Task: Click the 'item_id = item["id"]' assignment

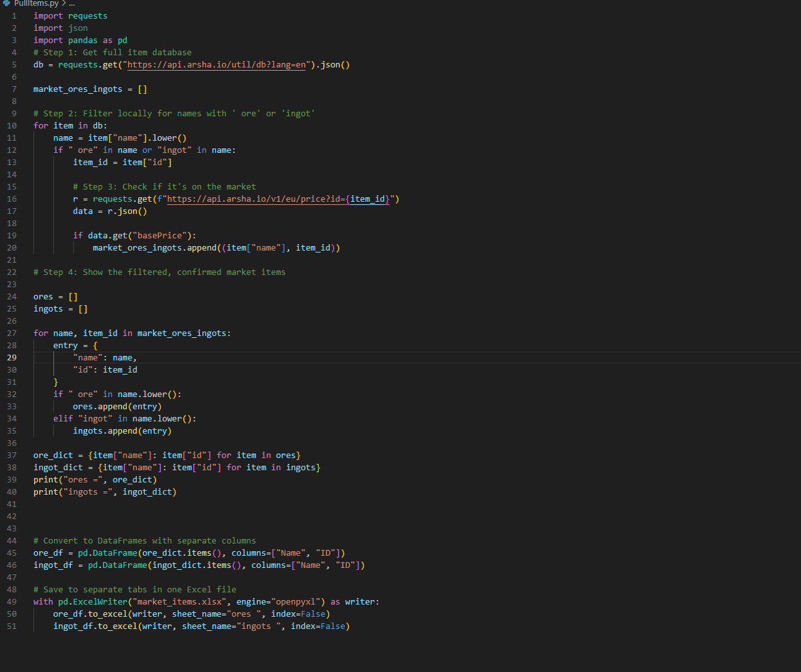Action: (x=122, y=163)
